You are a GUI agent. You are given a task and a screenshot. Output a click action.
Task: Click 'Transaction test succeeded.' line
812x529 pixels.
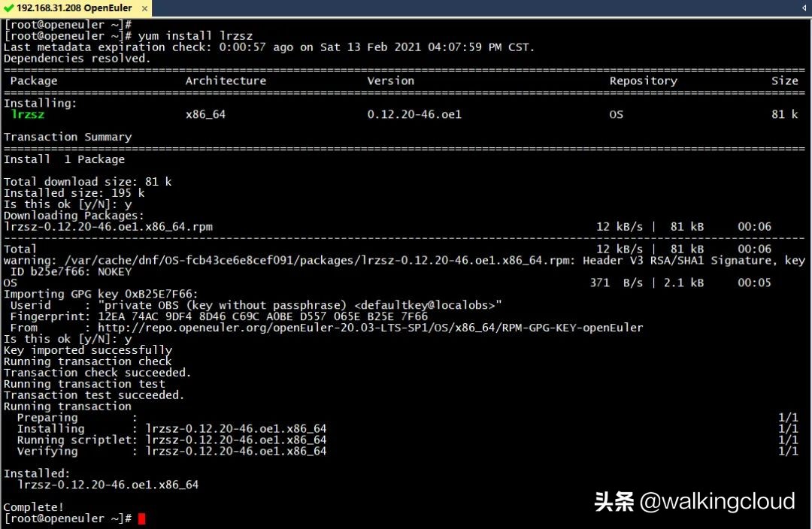coord(94,395)
